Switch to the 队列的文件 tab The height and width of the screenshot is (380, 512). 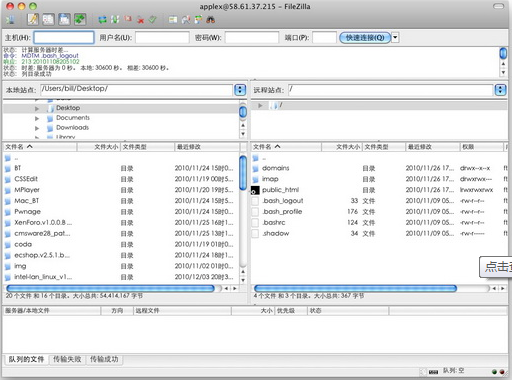(26, 359)
